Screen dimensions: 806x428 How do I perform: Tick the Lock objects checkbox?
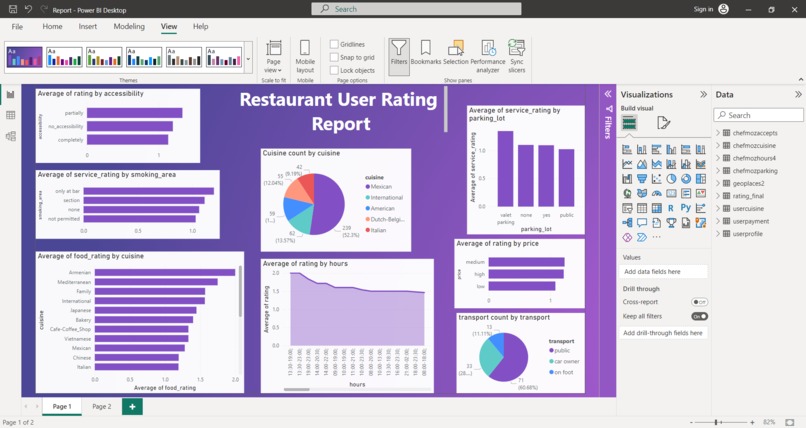(334, 70)
